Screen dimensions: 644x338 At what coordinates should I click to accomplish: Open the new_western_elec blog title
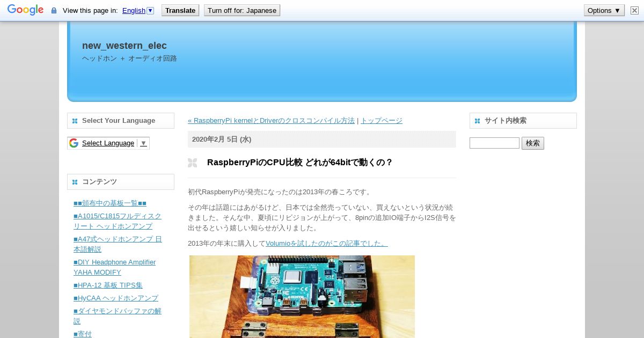(125, 46)
